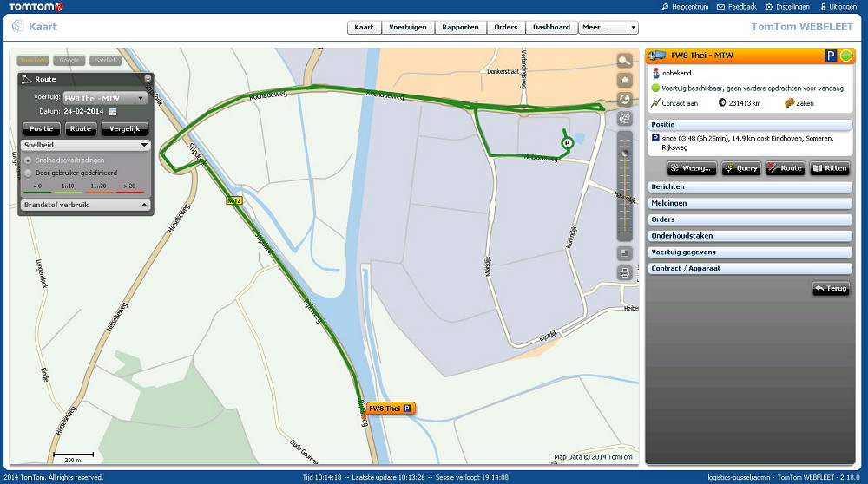Viewport: 868px width, 484px height.
Task: Expand the Contract / Apparaat section
Action: coord(750,268)
